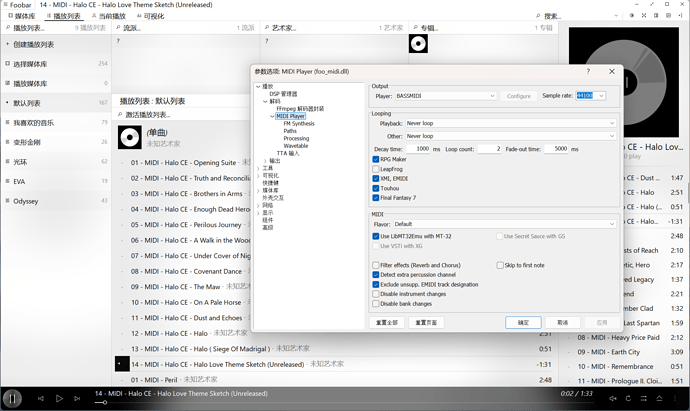Click the 取消 button
This screenshot has height=411, width=690.
tap(562, 323)
